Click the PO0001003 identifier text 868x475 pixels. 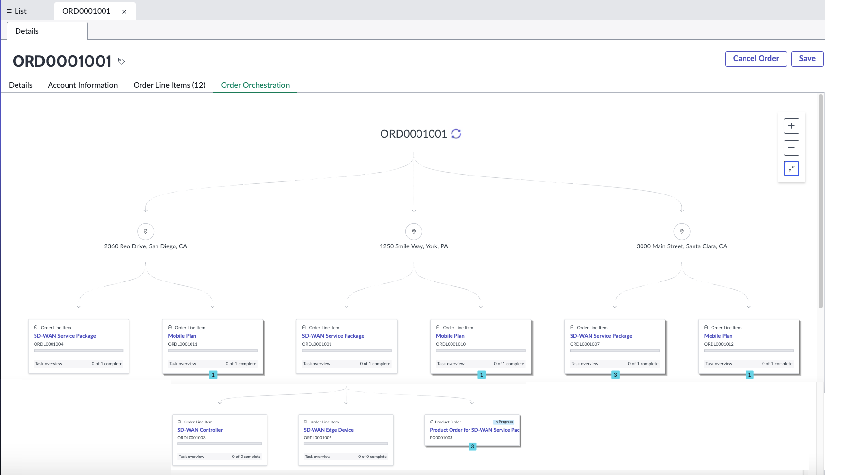pos(441,438)
